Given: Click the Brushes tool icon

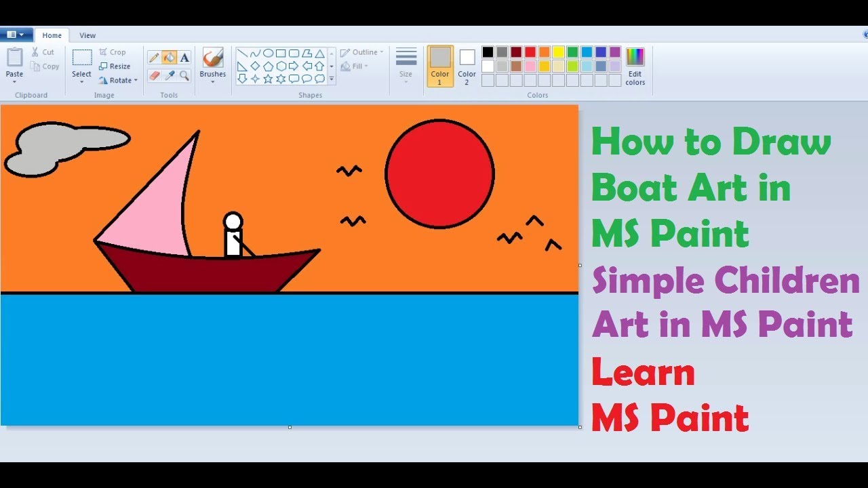Looking at the screenshot, I should tap(213, 57).
